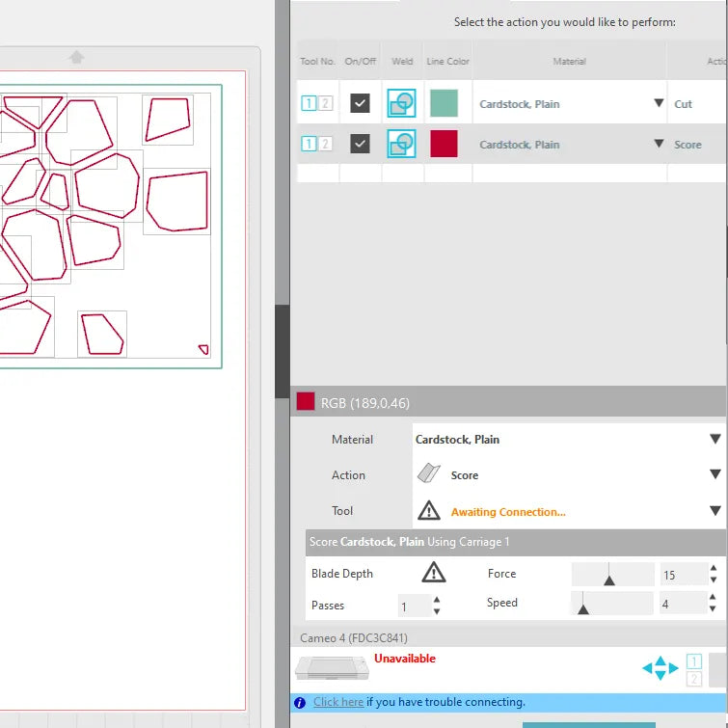728x728 pixels.
Task: Click the up arrow above the cutting mat
Action: (x=76, y=58)
